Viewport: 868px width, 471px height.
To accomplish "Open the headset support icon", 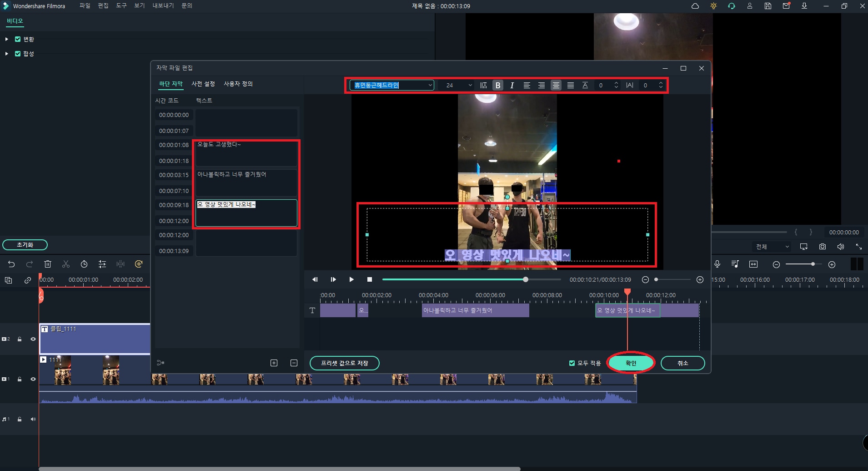I will pos(732,6).
